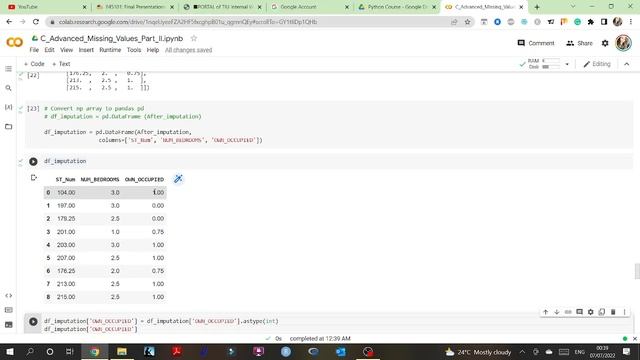Open the Help menu
640x360 pixels.
click(153, 50)
